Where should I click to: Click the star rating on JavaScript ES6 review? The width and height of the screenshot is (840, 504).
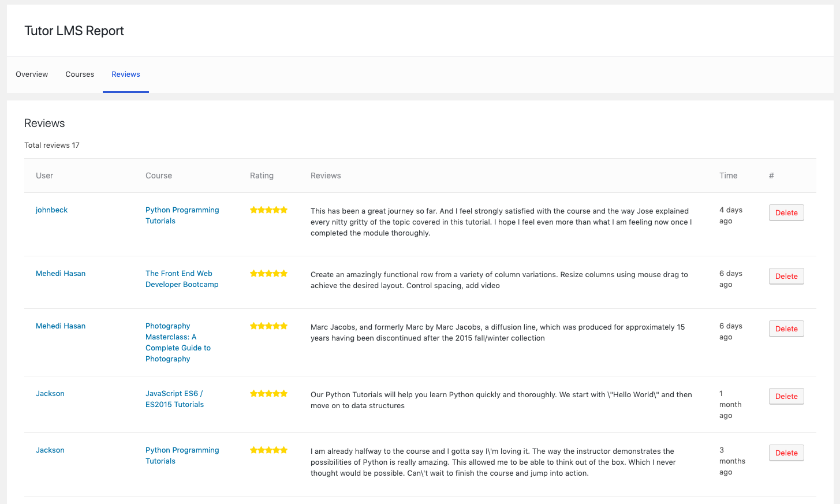[268, 394]
